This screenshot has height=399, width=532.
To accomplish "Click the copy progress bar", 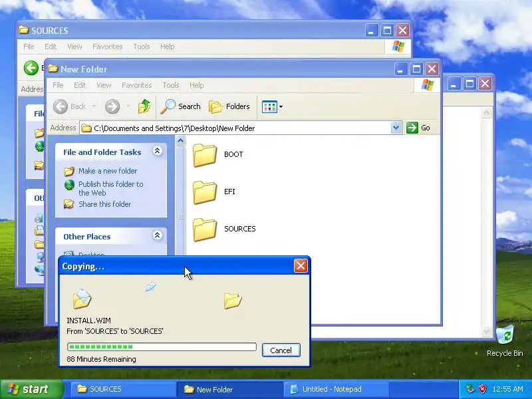I will pyautogui.click(x=162, y=346).
